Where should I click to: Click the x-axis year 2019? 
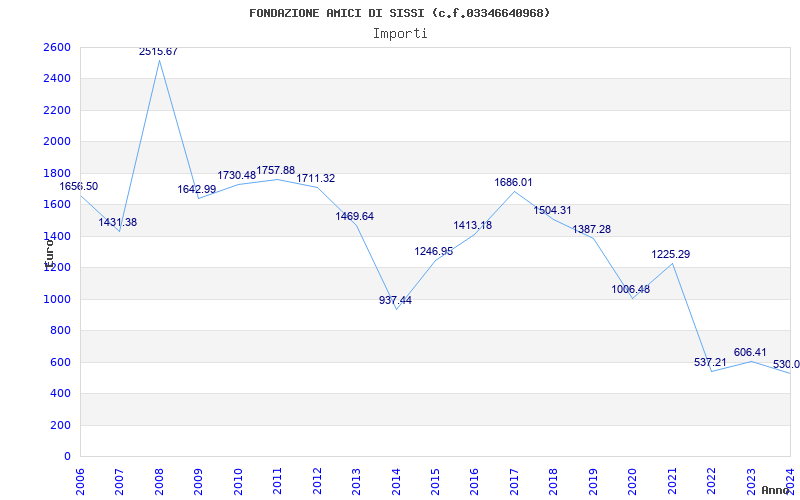(x=593, y=482)
